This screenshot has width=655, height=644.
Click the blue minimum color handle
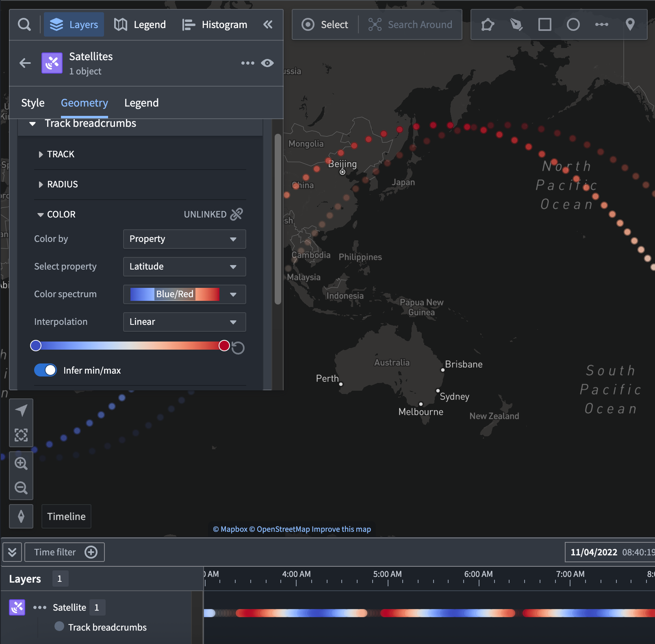pyautogui.click(x=36, y=346)
